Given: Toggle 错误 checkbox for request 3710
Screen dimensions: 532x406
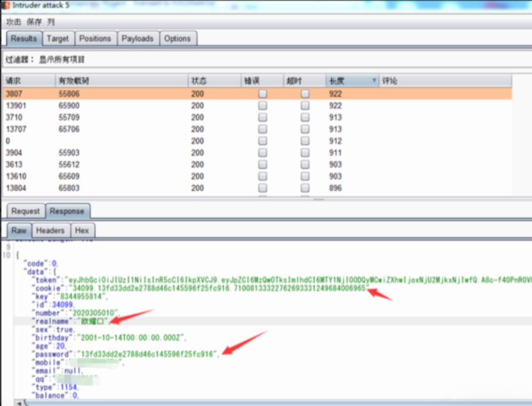Looking at the screenshot, I should click(x=263, y=117).
